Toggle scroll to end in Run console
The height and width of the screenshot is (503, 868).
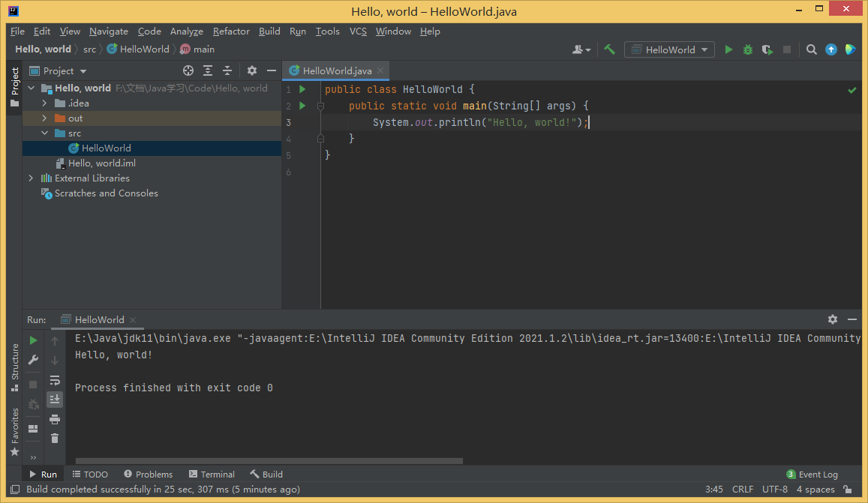(x=55, y=400)
